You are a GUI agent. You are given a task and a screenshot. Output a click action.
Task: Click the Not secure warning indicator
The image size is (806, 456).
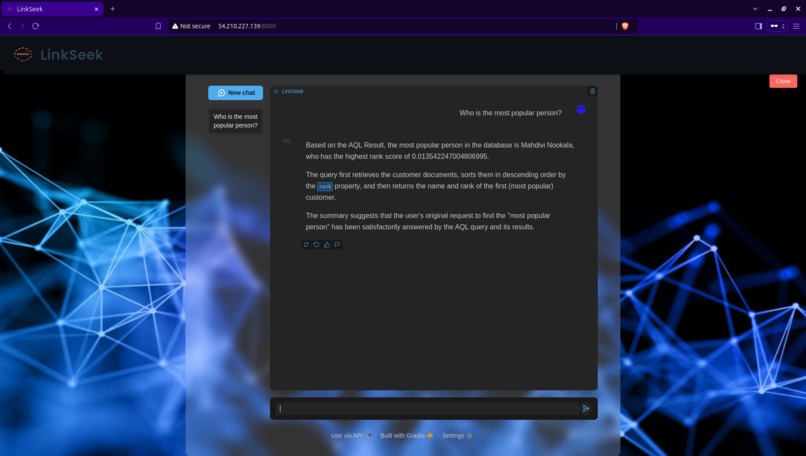(x=191, y=26)
